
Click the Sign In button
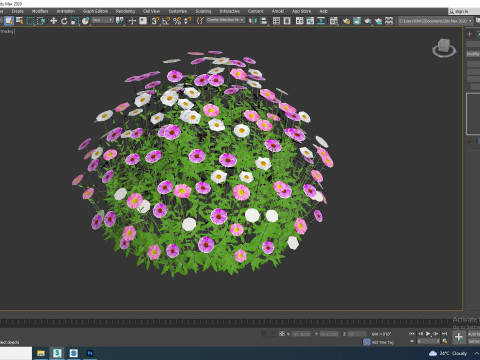tap(459, 11)
